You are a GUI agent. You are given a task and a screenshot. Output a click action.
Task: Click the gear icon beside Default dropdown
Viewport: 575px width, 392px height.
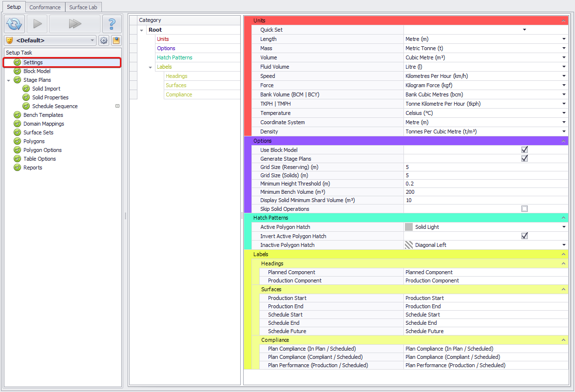pos(104,40)
